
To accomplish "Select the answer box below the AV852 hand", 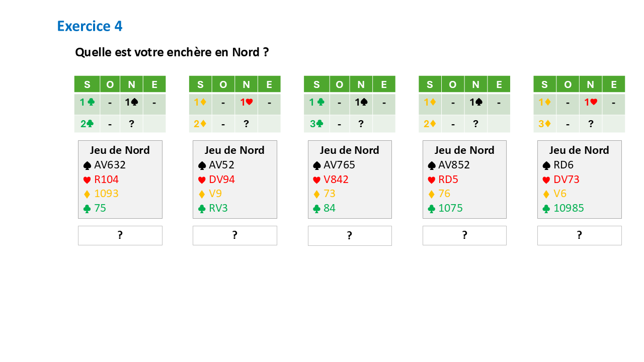I will (464, 235).
